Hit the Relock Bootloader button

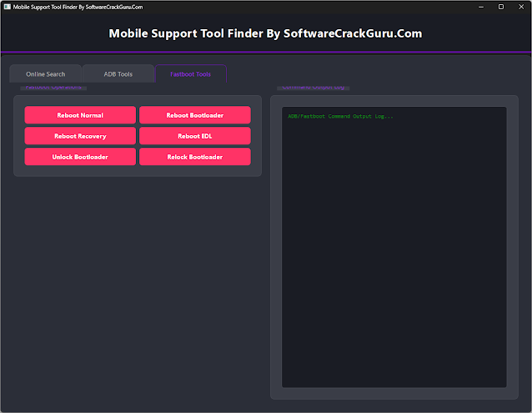(194, 156)
